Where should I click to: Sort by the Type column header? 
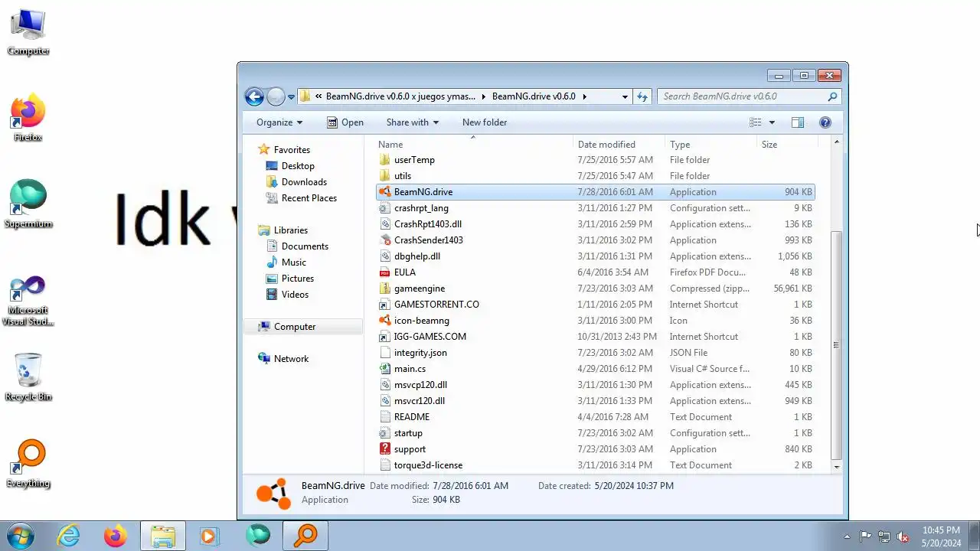tap(710, 145)
